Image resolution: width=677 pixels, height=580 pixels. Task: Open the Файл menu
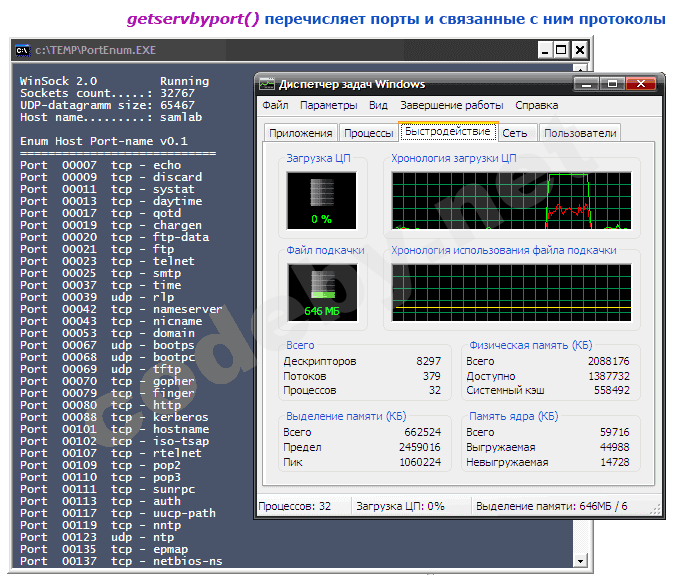275,105
